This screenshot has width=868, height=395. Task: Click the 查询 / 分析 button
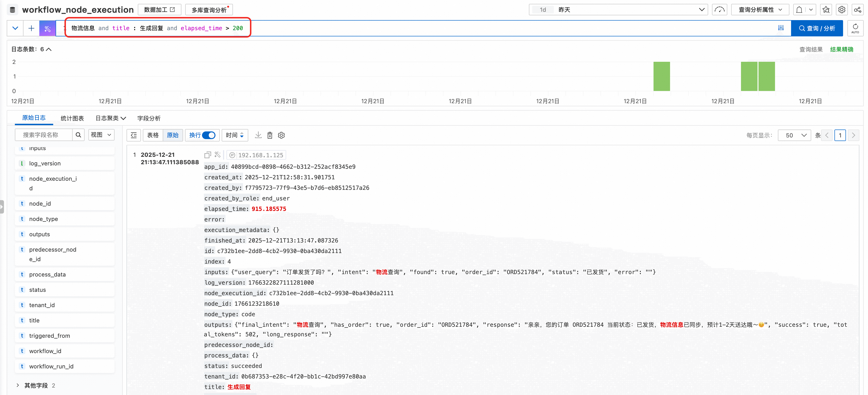click(817, 28)
